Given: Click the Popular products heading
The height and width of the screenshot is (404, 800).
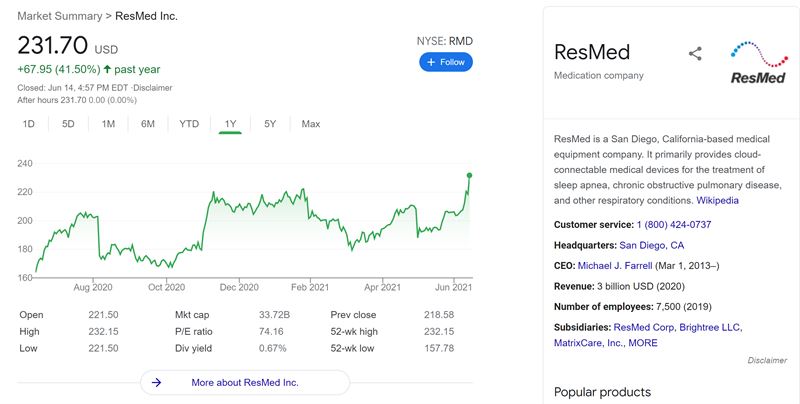Looking at the screenshot, I should coord(603,392).
